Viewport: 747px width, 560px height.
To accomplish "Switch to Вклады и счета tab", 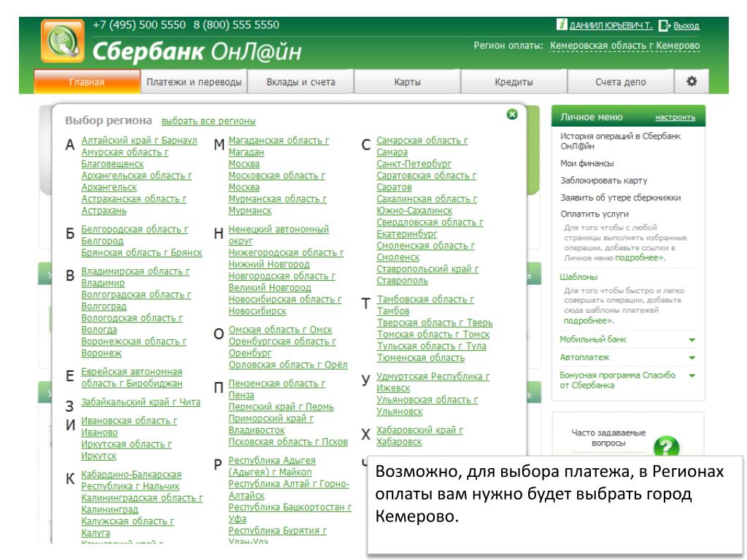I will tap(301, 82).
